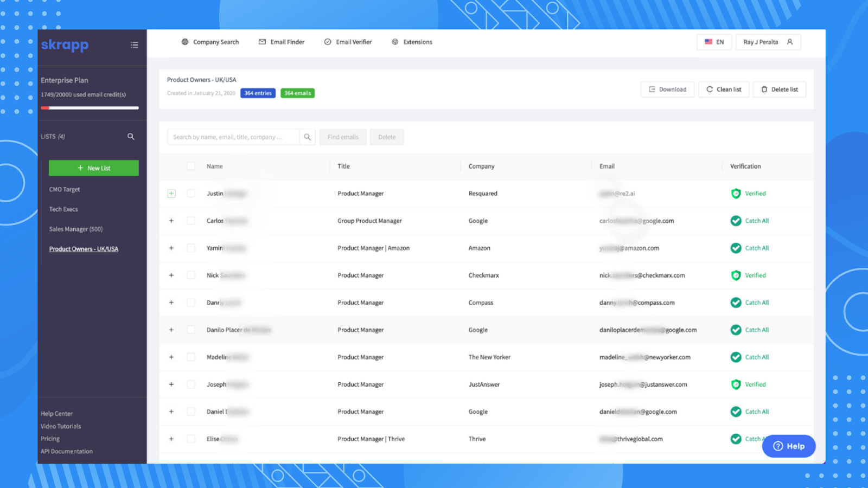Tick the select-all checkbox in table header
Screen dimensions: 868x488
pyautogui.click(x=191, y=166)
